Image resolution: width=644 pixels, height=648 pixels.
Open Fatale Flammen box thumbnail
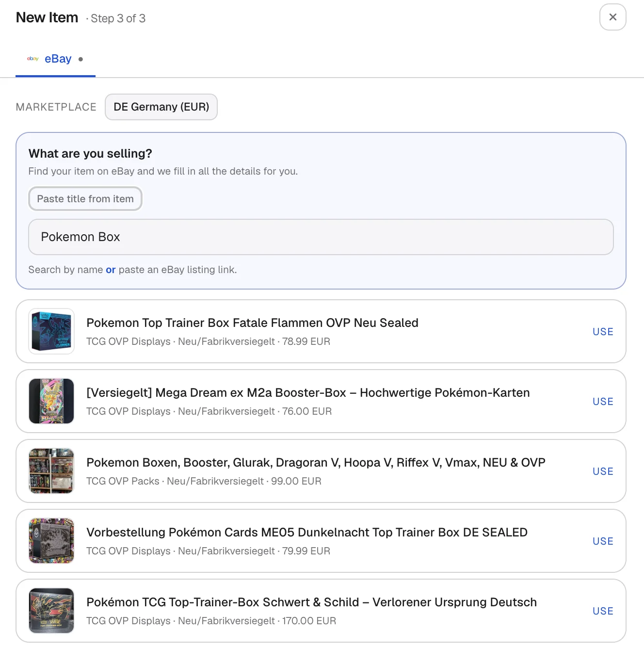click(51, 331)
